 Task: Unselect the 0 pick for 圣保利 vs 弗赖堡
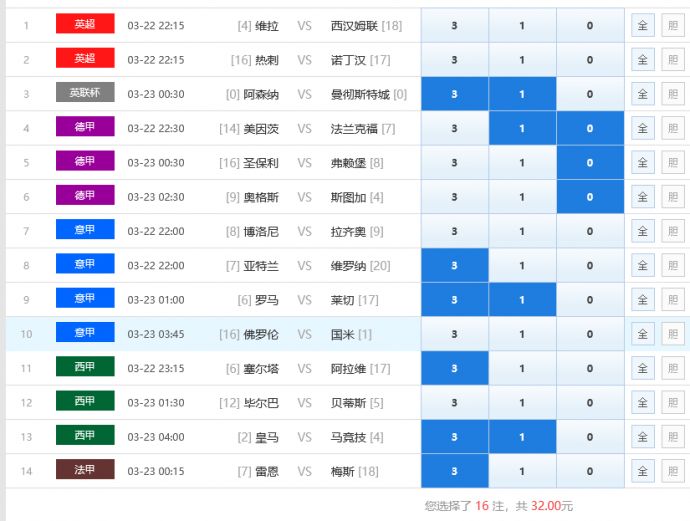pyautogui.click(x=589, y=163)
